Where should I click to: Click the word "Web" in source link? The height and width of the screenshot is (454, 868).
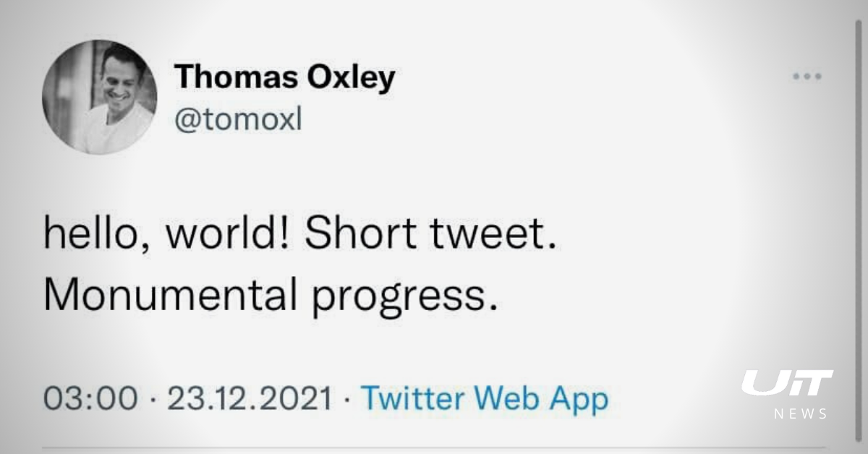pyautogui.click(x=508, y=399)
